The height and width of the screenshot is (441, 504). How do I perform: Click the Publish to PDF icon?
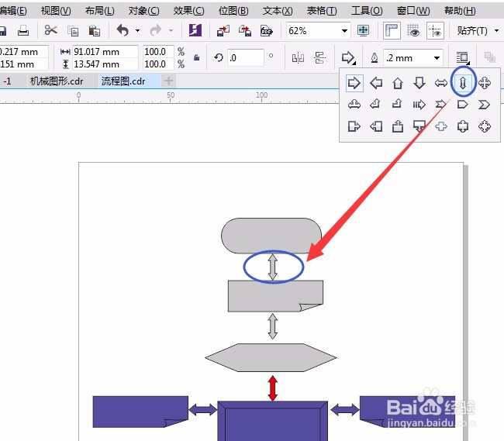267,31
